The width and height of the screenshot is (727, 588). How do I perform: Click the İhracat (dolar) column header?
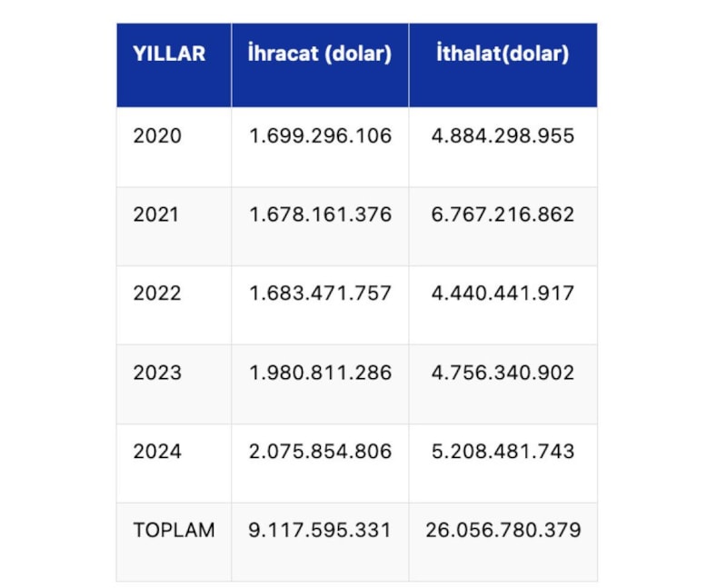320,54
